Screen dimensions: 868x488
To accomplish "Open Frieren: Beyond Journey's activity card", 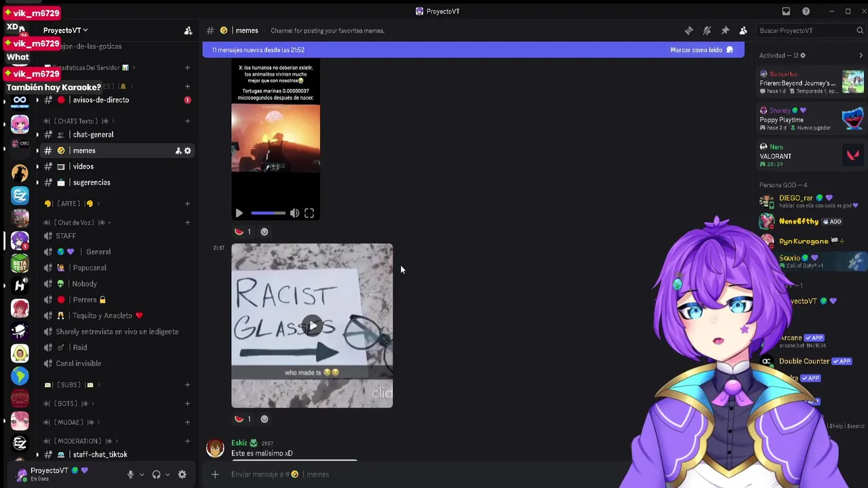I will [812, 83].
